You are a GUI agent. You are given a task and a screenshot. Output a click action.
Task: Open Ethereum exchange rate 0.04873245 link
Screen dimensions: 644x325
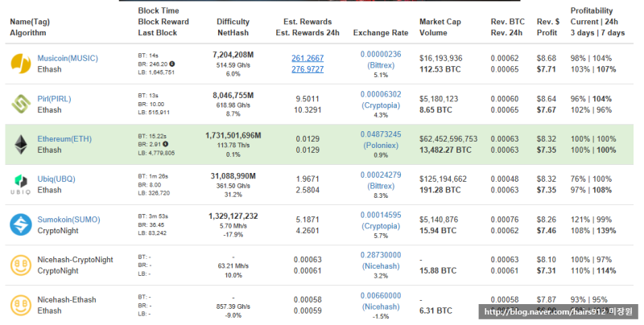pyautogui.click(x=381, y=134)
